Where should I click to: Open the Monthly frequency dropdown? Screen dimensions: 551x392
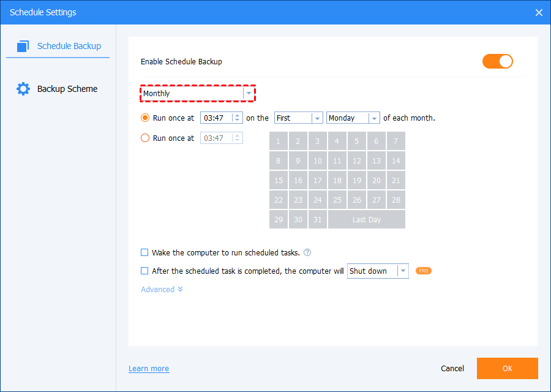point(197,94)
